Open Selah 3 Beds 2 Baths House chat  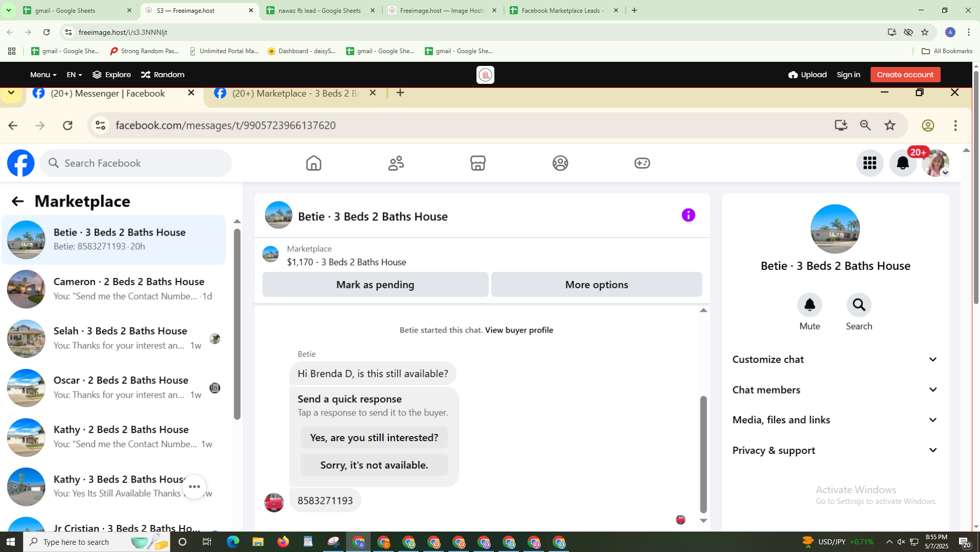pos(113,339)
